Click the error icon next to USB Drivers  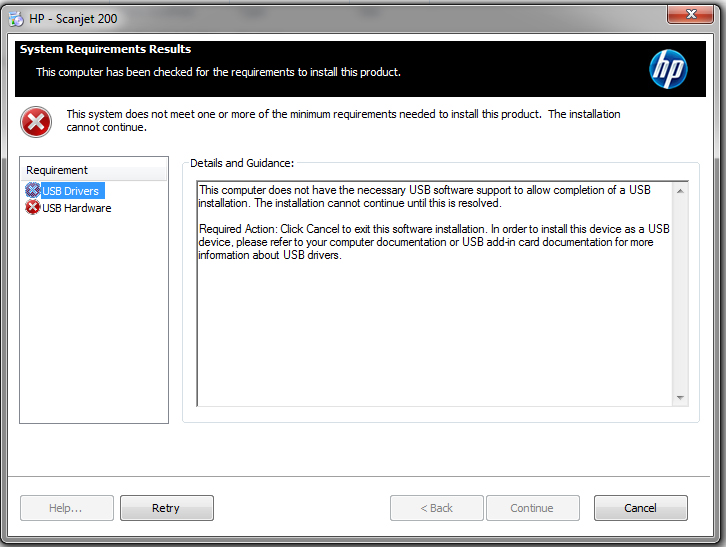[32, 190]
